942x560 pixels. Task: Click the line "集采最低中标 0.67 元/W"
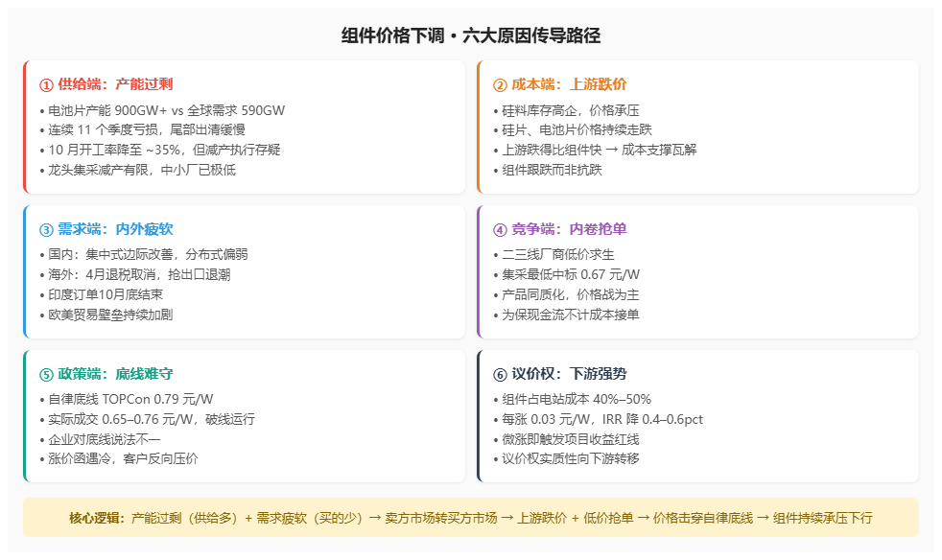coord(567,274)
